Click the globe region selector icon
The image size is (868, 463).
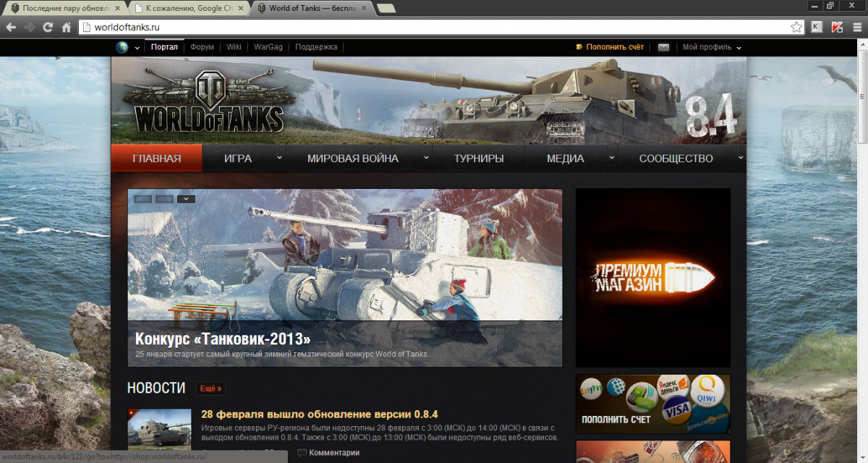[122, 47]
